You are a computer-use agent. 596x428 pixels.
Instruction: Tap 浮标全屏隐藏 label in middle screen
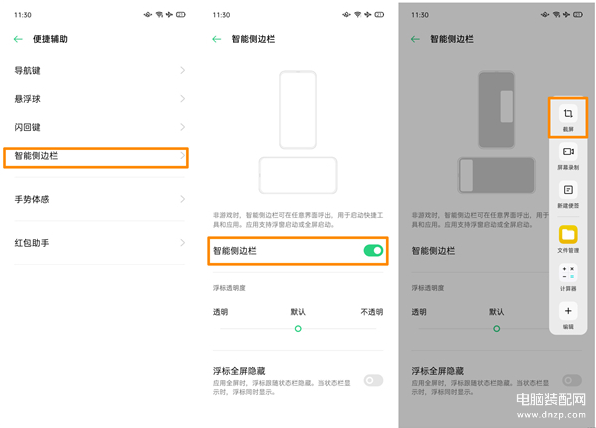(239, 371)
